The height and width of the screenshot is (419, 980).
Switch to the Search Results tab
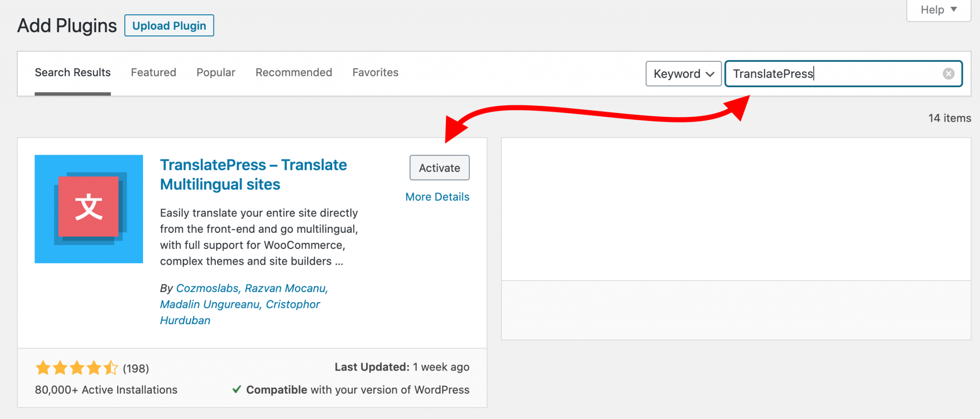click(x=73, y=72)
